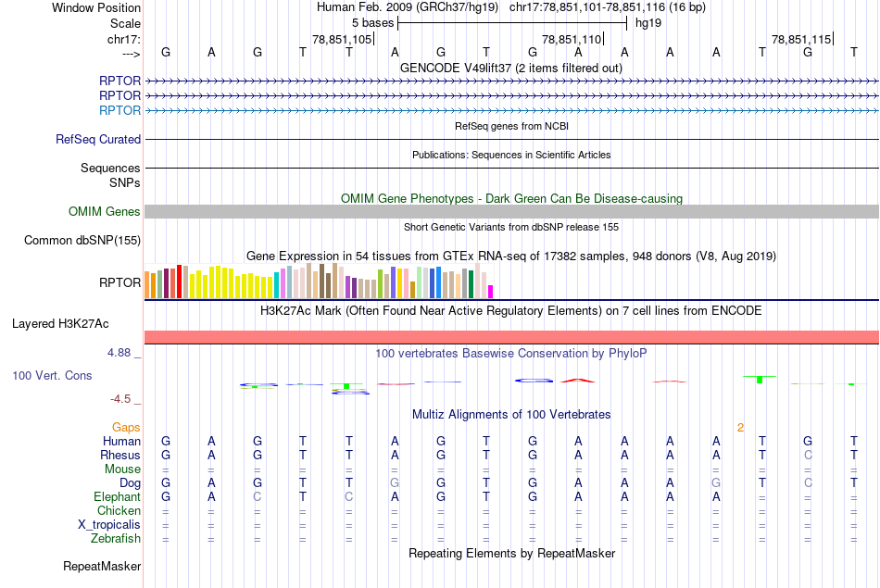Click the GTEx RPTOR expression bar chart

tap(319, 281)
